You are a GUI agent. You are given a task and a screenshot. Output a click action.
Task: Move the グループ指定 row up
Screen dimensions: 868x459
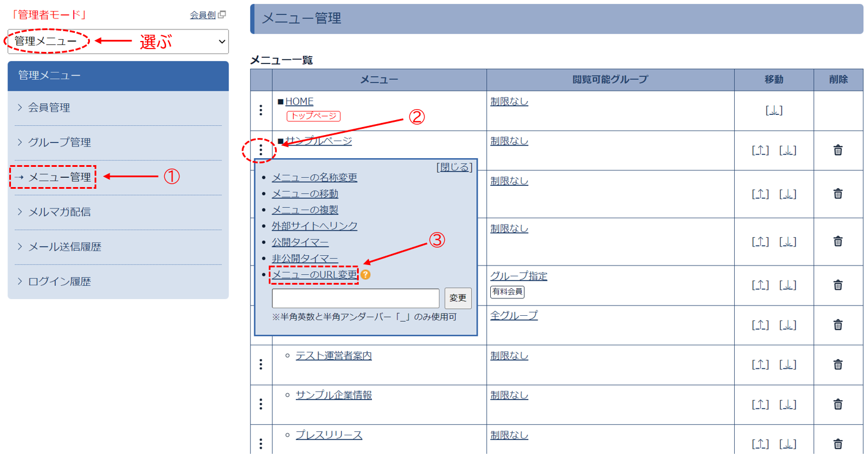pyautogui.click(x=761, y=285)
